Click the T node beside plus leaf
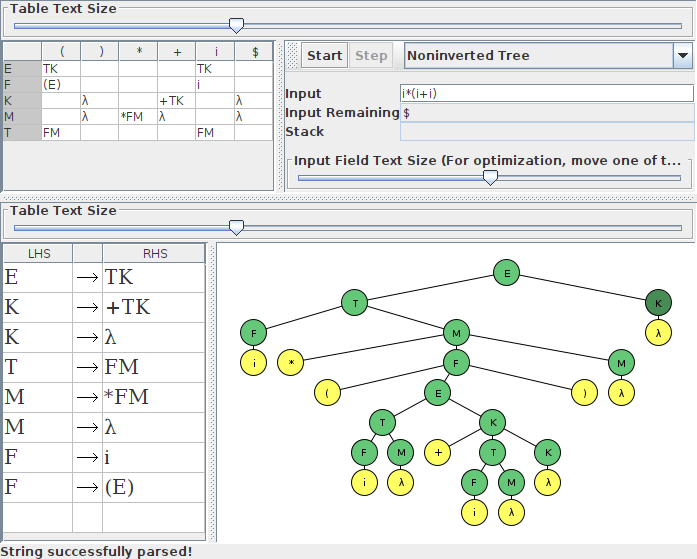This screenshot has height=559, width=697. coord(493,452)
